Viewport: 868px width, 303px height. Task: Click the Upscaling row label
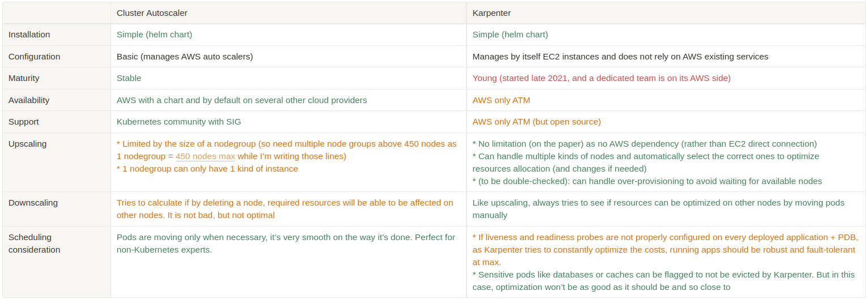click(x=27, y=144)
